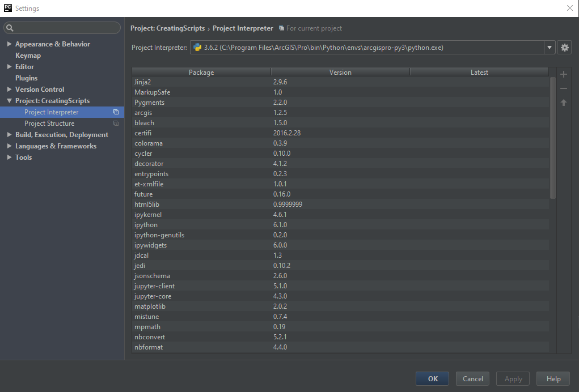The height and width of the screenshot is (392, 579).
Task: Select the cycler package row
Action: pyautogui.click(x=340, y=154)
